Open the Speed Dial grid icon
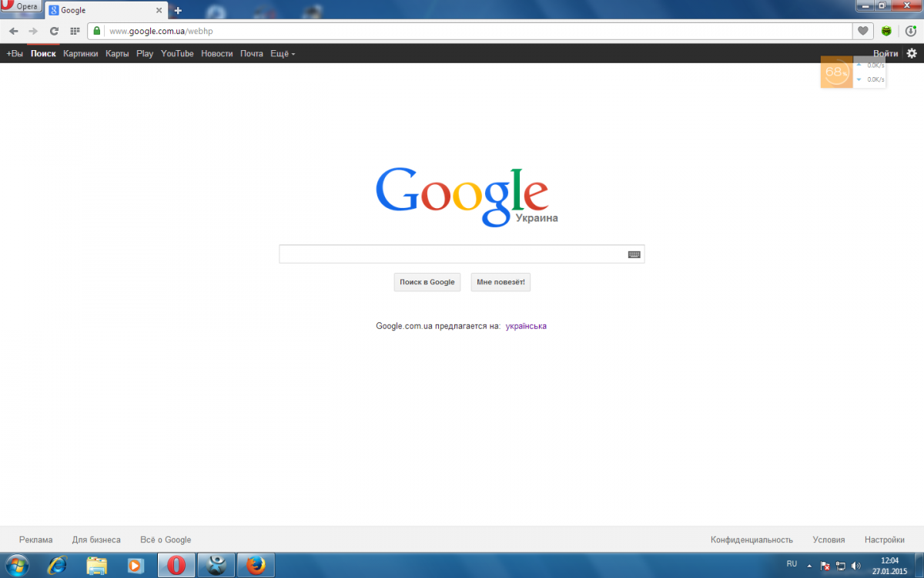 tap(75, 31)
